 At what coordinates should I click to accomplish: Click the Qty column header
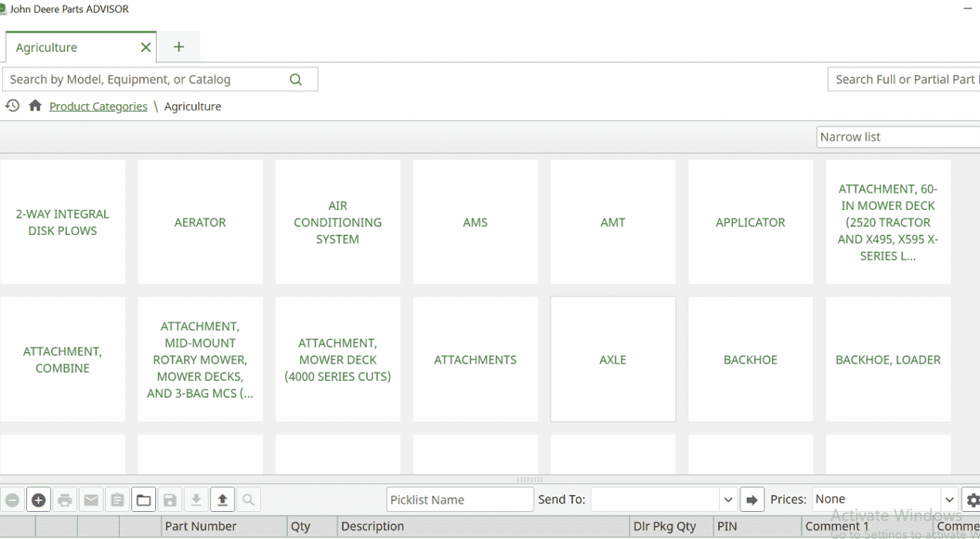click(x=312, y=527)
